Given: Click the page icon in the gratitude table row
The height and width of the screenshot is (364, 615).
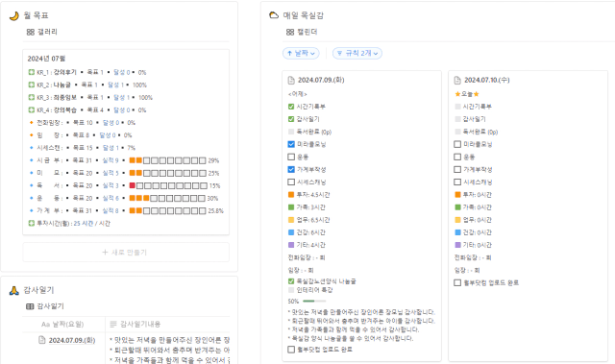Looking at the screenshot, I should tap(42, 340).
